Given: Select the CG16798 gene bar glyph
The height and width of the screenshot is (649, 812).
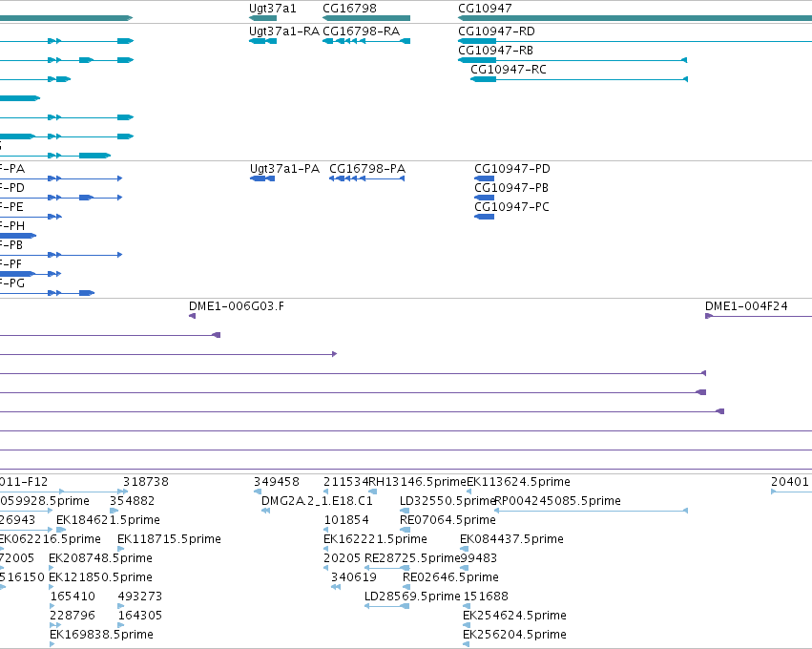Looking at the screenshot, I should pyautogui.click(x=366, y=19).
